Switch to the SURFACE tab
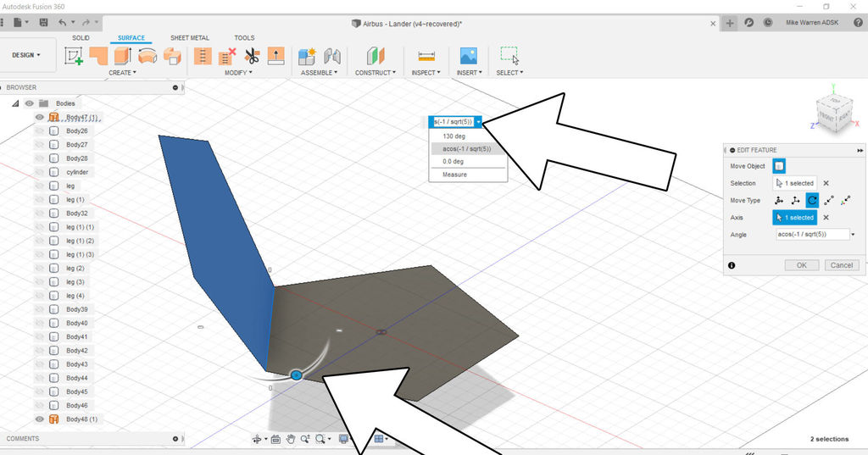 tap(131, 37)
